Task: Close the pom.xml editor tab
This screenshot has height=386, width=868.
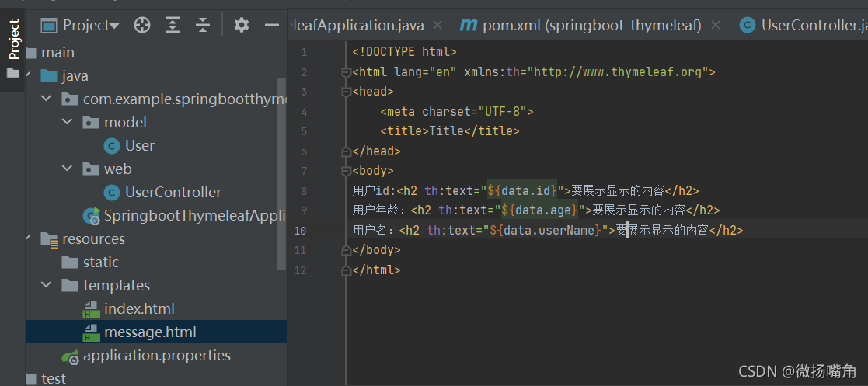Action: tap(715, 25)
